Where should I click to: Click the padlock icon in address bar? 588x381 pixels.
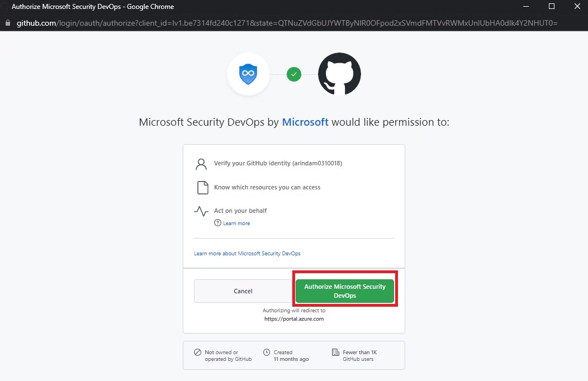[8, 23]
